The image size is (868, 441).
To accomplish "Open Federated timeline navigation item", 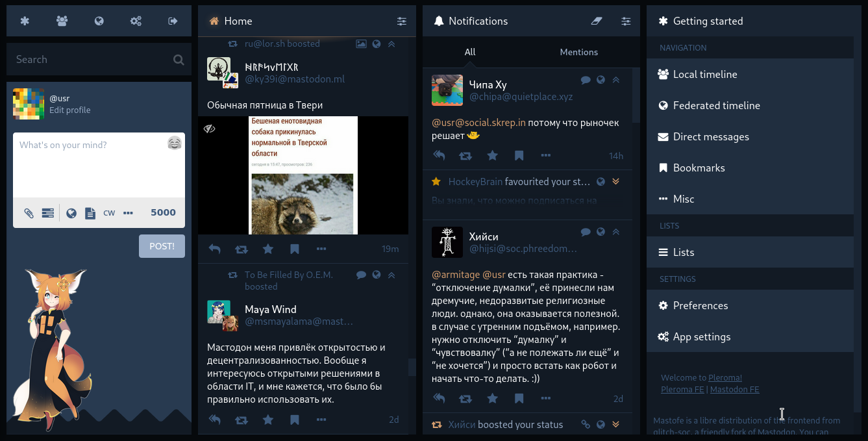I will coord(750,105).
